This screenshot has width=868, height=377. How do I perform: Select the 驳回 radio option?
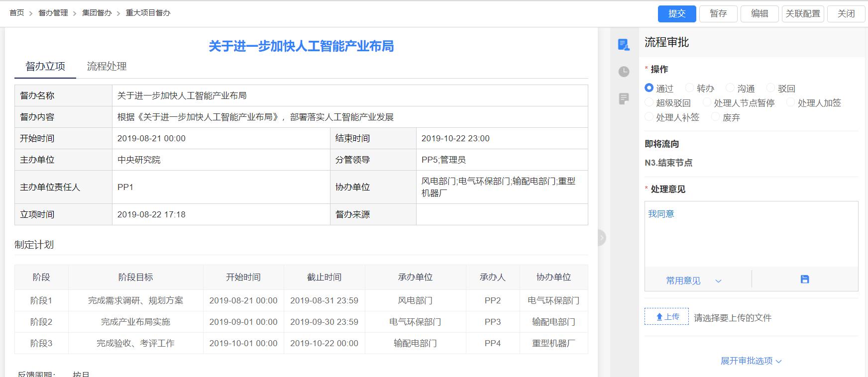[x=771, y=88]
